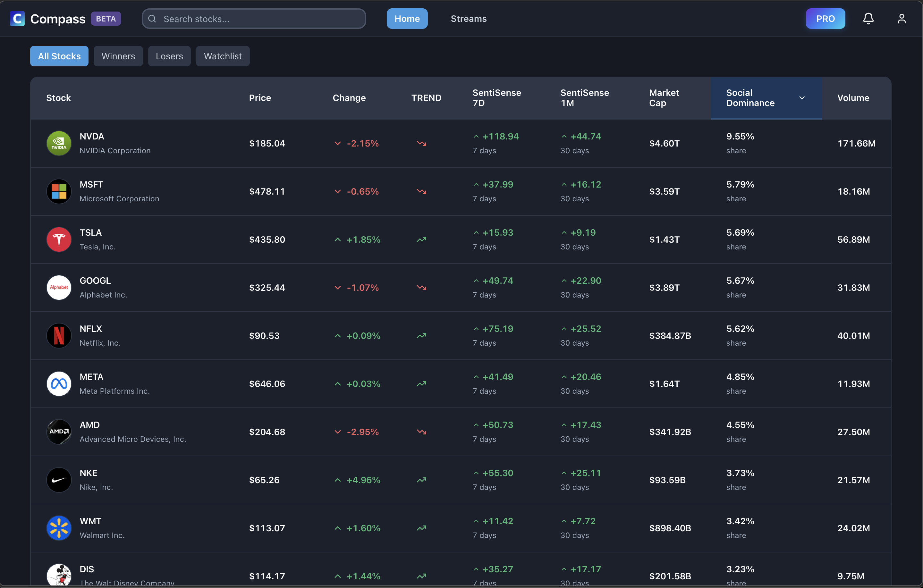The width and height of the screenshot is (923, 588).
Task: Select the AMD logo icon
Action: point(59,432)
